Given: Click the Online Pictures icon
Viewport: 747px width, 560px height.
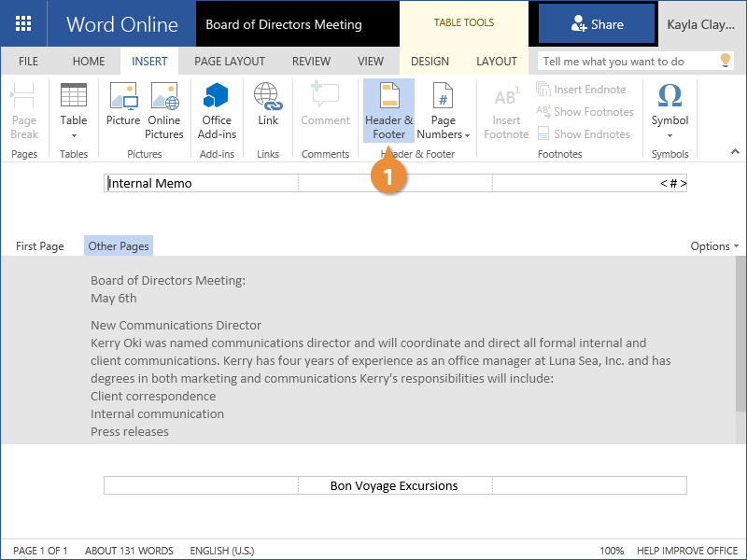Looking at the screenshot, I should [164, 108].
